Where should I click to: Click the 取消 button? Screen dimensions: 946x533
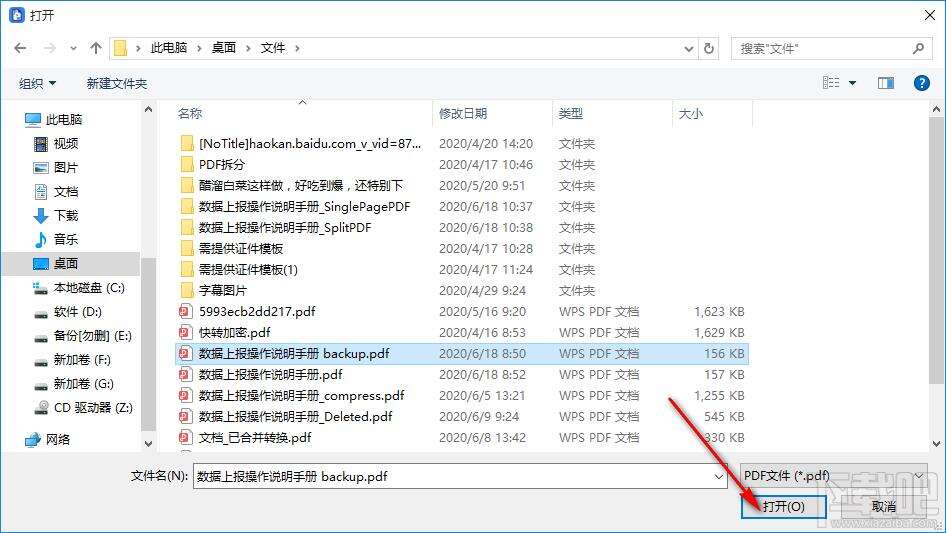[x=883, y=506]
